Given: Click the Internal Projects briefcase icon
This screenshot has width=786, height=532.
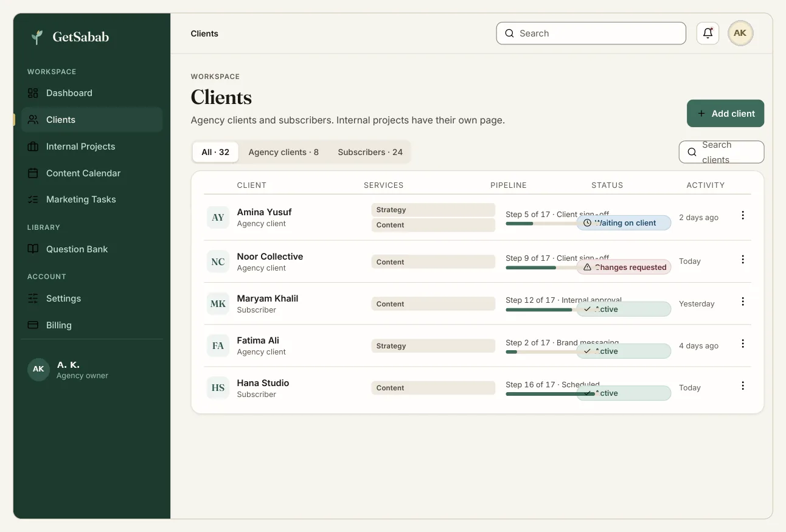Looking at the screenshot, I should [33, 147].
